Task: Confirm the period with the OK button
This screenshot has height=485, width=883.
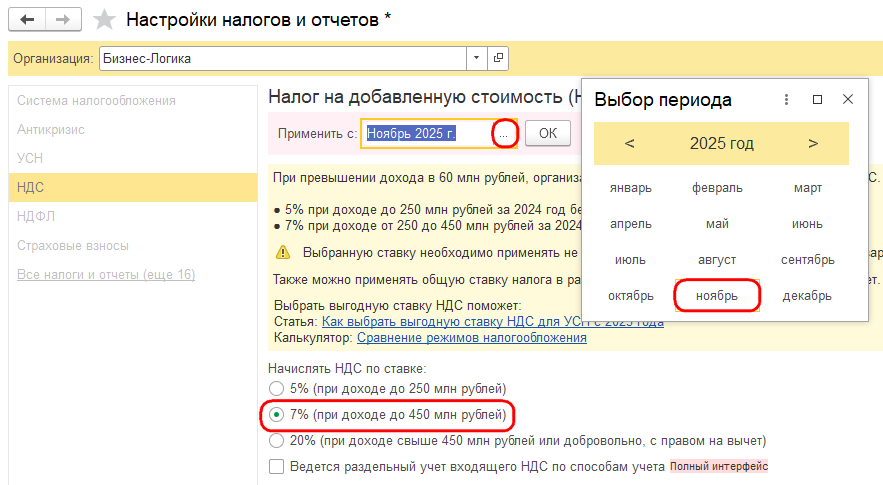Action: 548,134
